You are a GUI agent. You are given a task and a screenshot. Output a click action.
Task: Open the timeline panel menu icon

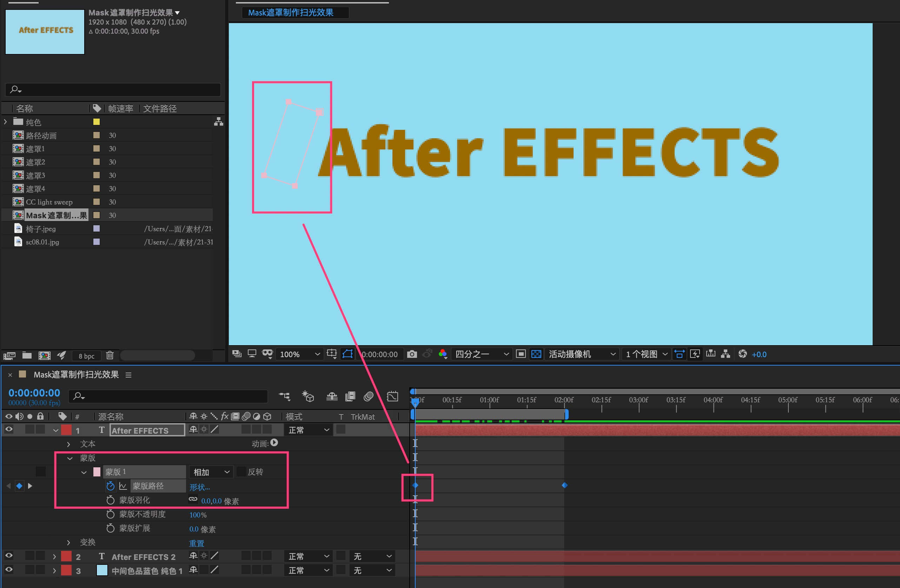128,375
